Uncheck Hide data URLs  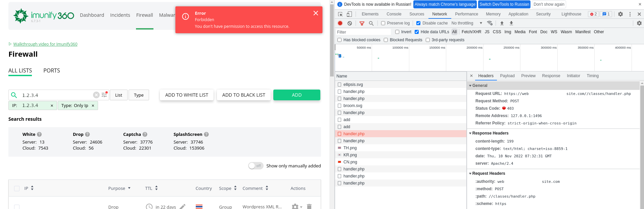[x=417, y=32]
